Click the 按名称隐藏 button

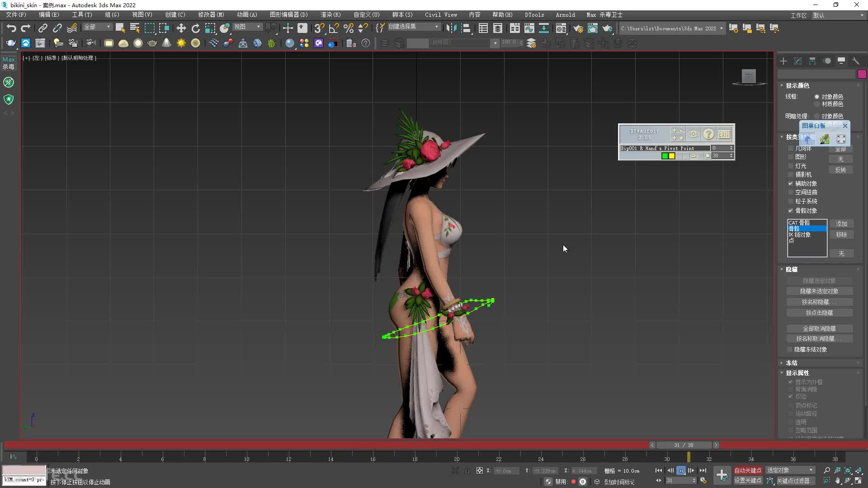point(819,302)
